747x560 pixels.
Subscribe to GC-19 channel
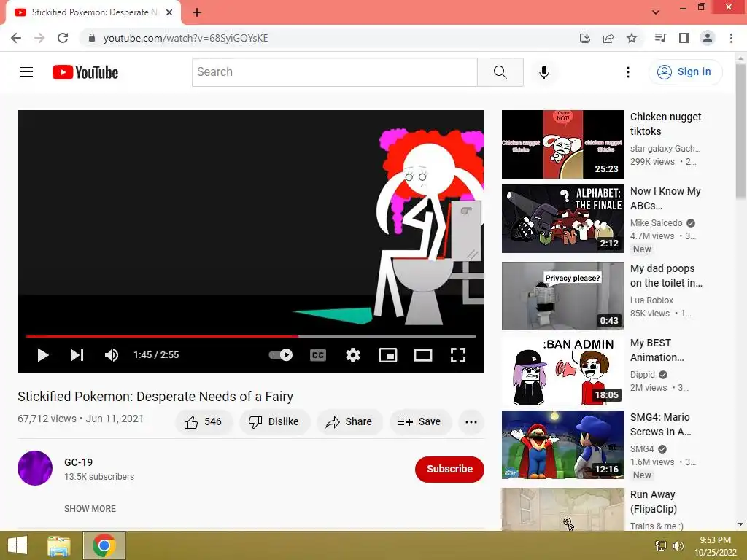pyautogui.click(x=449, y=469)
